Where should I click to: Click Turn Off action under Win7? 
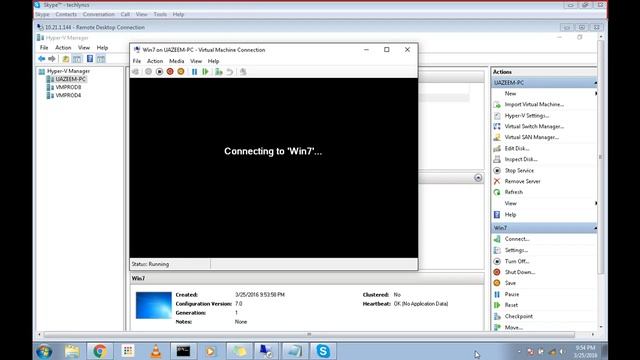(x=517, y=261)
